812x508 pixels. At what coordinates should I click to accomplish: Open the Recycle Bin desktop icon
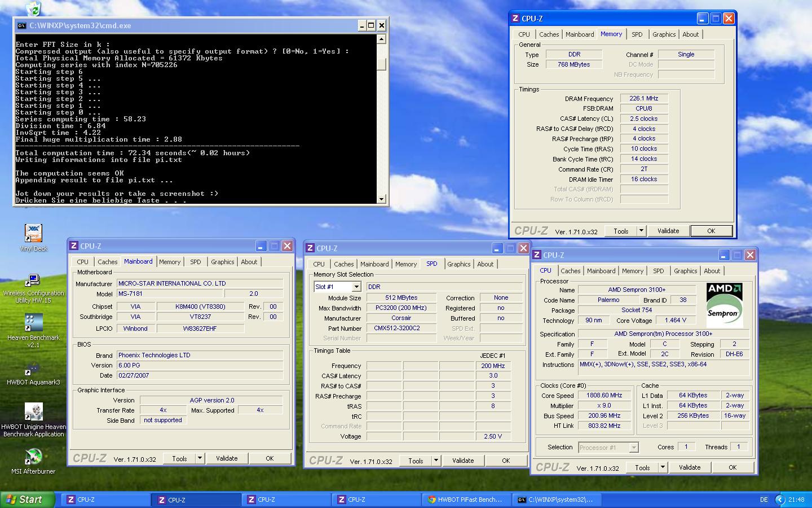[33, 8]
